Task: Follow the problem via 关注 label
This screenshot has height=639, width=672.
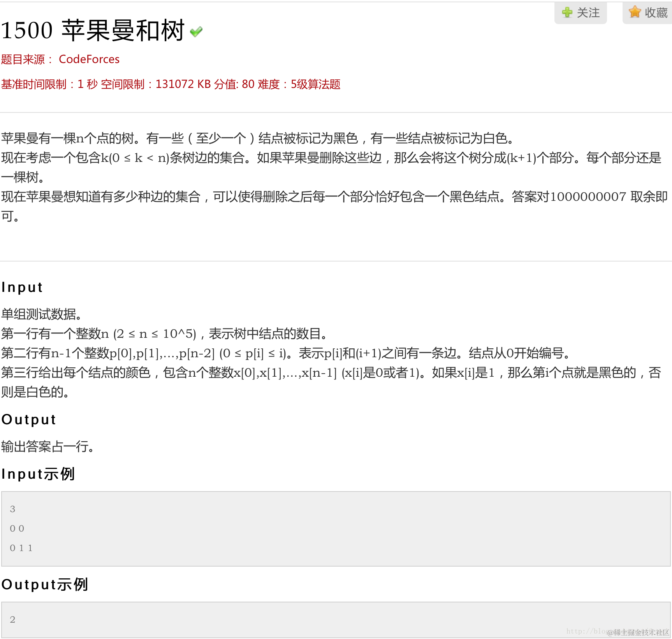Action: click(588, 13)
